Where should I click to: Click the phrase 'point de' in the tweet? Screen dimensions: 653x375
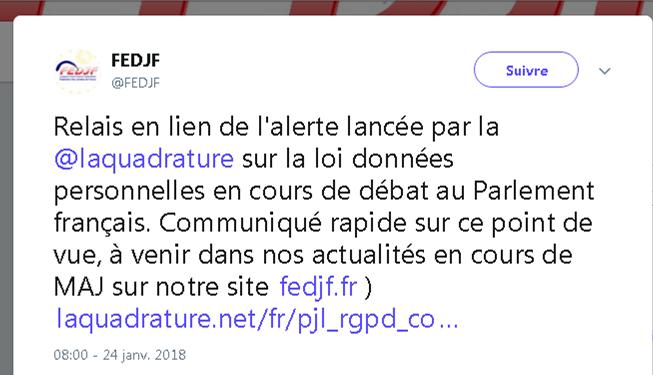pos(542,224)
